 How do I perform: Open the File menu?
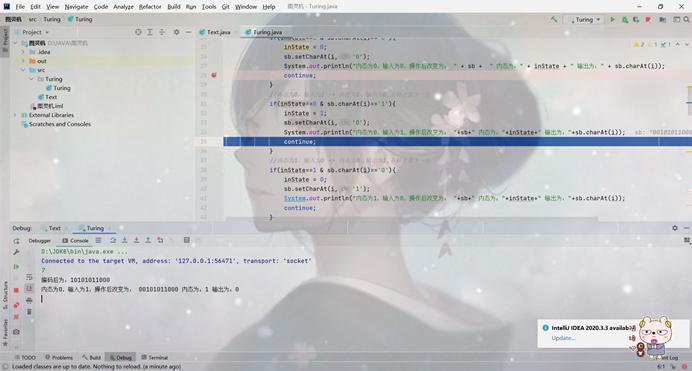[20, 7]
